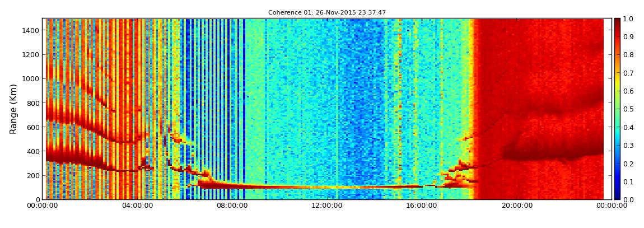Click the dark red top of colorbar
The height and width of the screenshot is (228, 644).
618,22
